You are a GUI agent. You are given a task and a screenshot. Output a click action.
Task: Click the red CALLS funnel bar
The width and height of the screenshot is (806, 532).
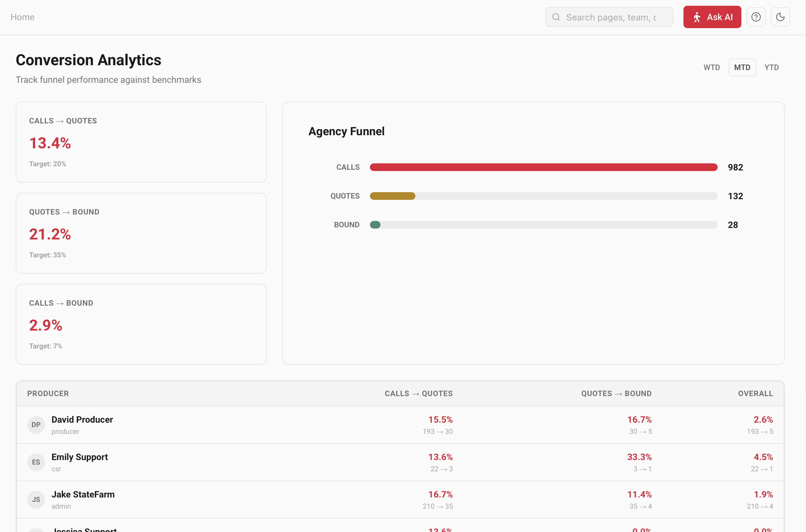tap(544, 167)
